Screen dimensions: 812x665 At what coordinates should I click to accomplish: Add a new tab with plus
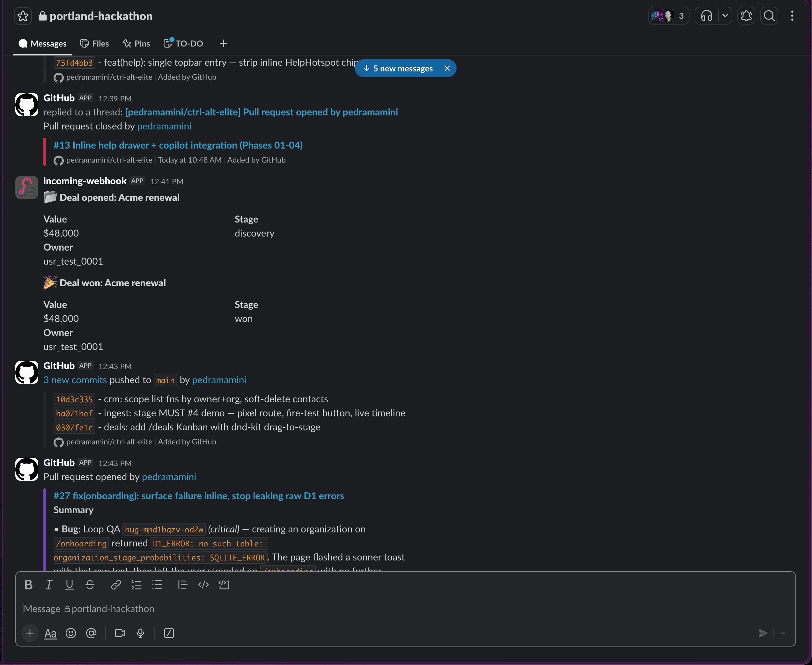click(223, 44)
